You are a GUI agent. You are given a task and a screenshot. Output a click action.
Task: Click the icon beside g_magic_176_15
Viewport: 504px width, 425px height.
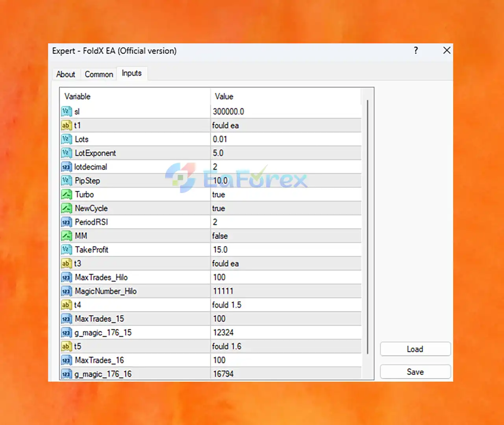(x=67, y=332)
